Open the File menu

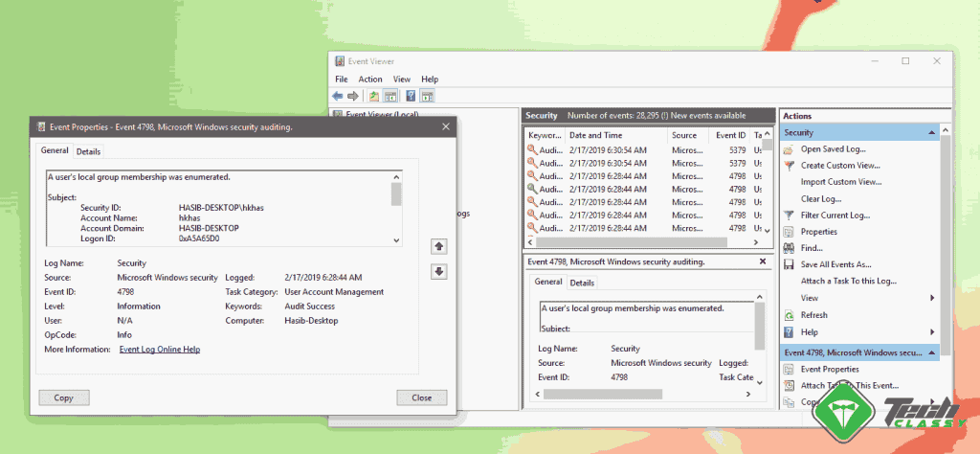coord(342,79)
